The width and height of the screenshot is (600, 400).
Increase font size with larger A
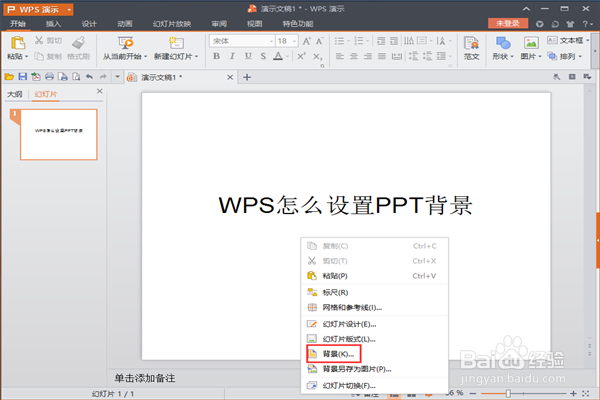point(307,41)
